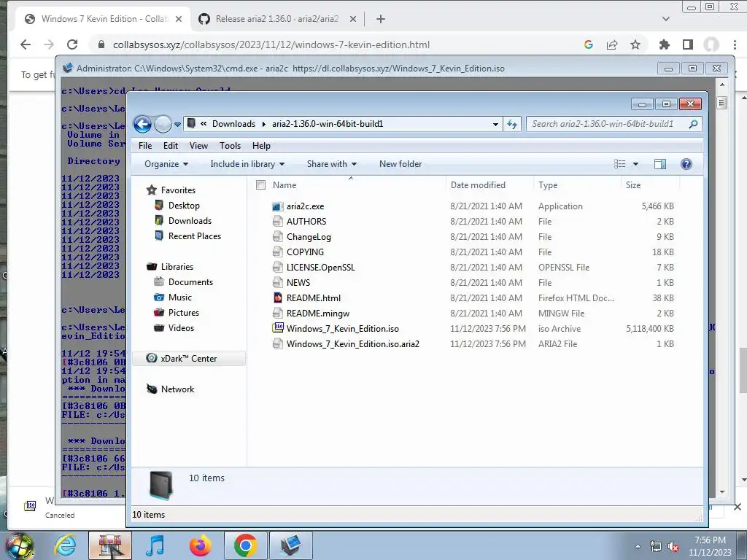747x560 pixels.
Task: Open the view options dropdown arrow
Action: tap(635, 164)
